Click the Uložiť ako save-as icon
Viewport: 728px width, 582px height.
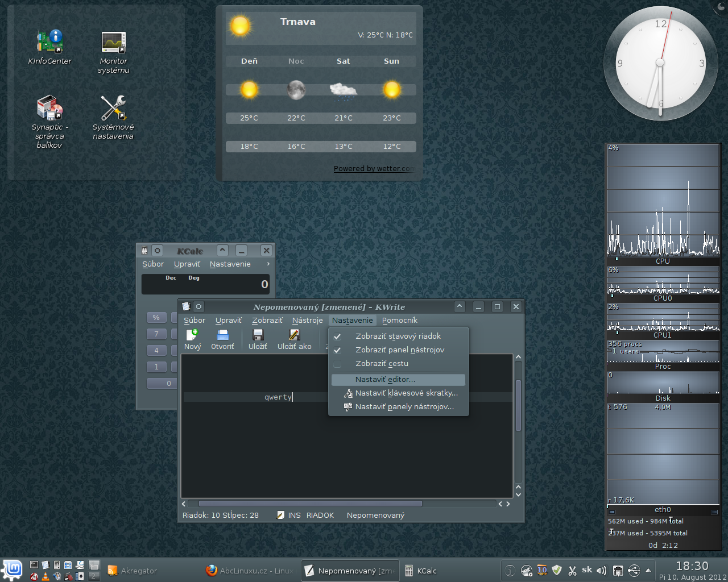[x=294, y=340]
